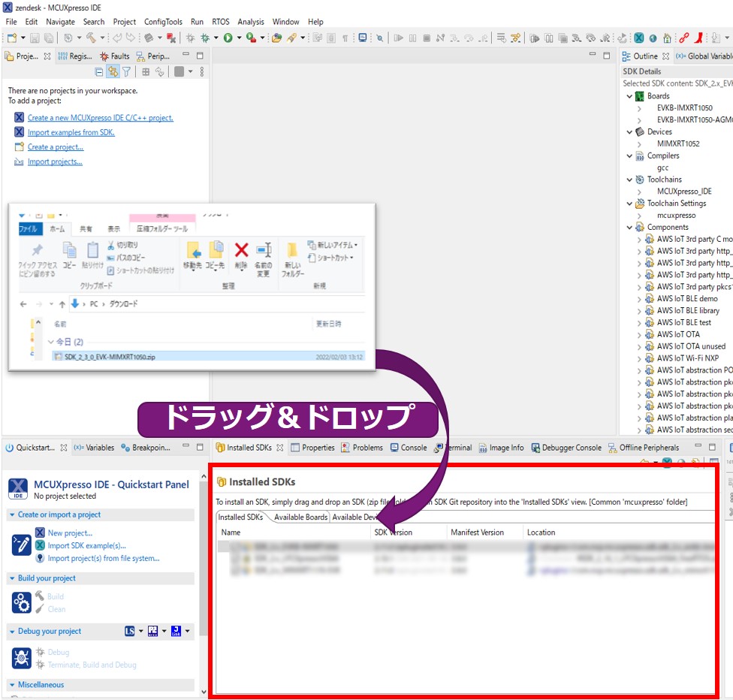
Task: Expand the AWS IoT OTA component
Action: point(639,334)
